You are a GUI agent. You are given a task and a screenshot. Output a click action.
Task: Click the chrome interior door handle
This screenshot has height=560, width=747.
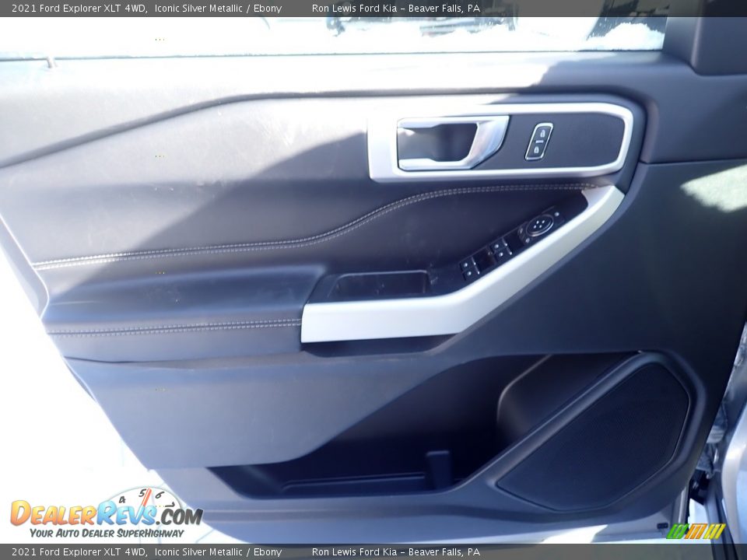coord(451,143)
